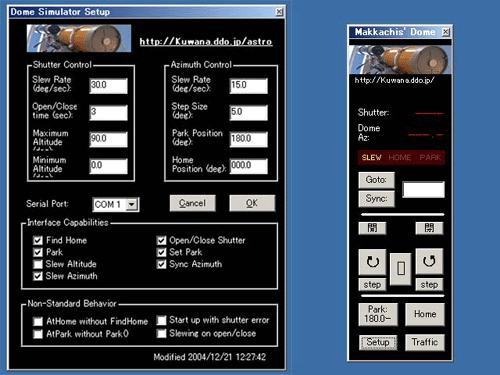Viewport: 500px width, 375px height.
Task: Rotate dome counterclockwise with left arrow icon
Action: pyautogui.click(x=372, y=262)
